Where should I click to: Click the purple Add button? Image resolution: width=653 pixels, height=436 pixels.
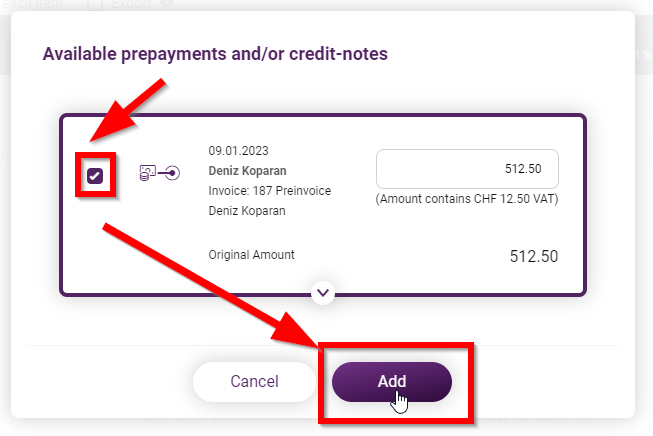click(x=392, y=381)
